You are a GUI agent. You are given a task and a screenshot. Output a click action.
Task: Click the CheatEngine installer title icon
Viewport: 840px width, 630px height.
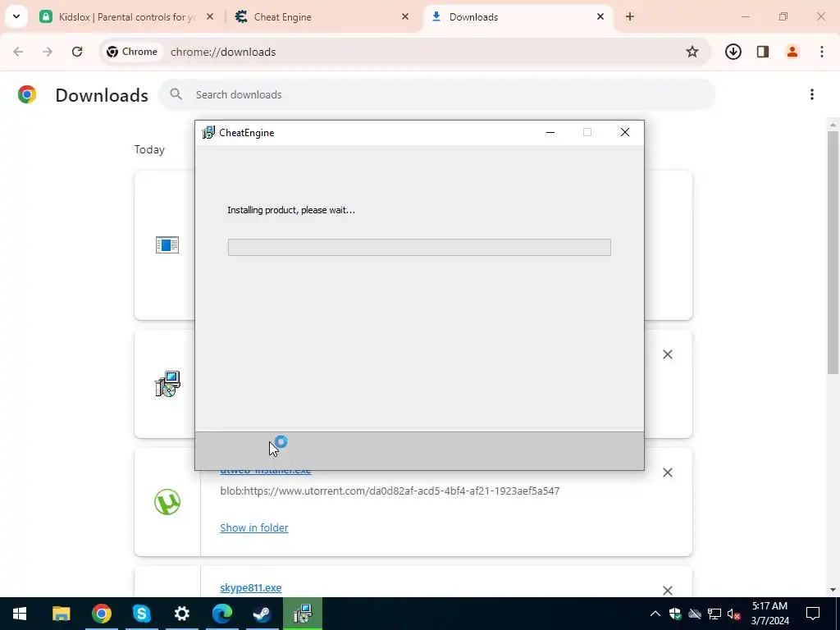click(208, 132)
